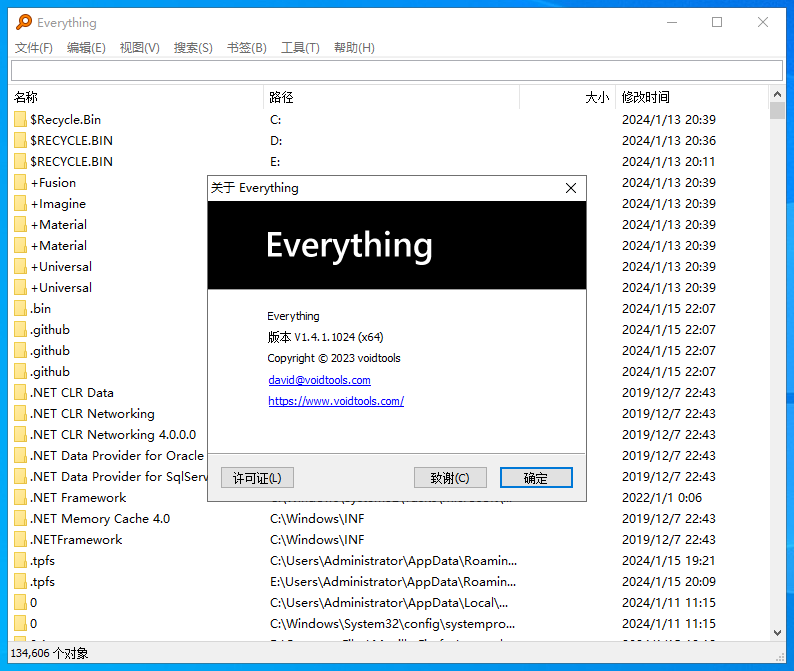Open the 书签(B) menu
Screen dimensions: 794x671
click(x=246, y=48)
